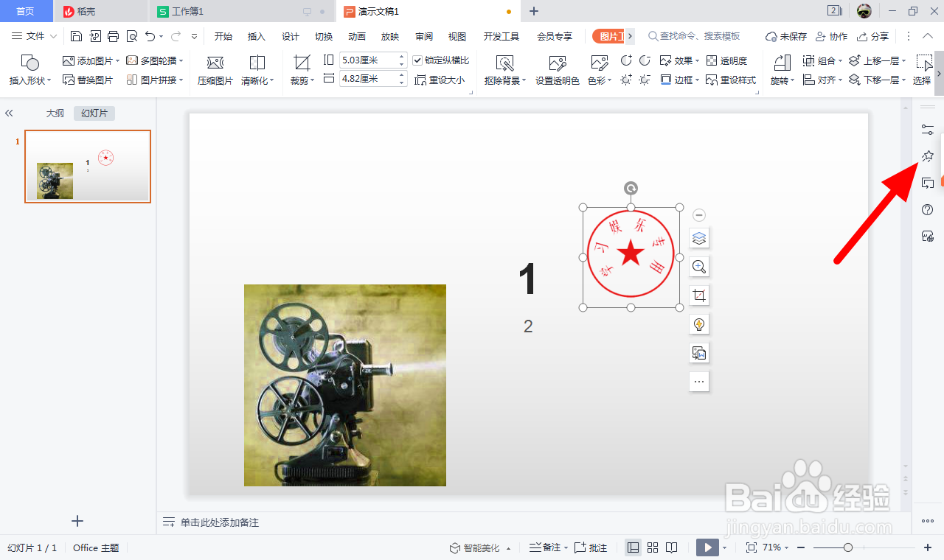The image size is (944, 560).
Task: Click Set Transparent Color (设置透明色)
Action: pos(558,71)
